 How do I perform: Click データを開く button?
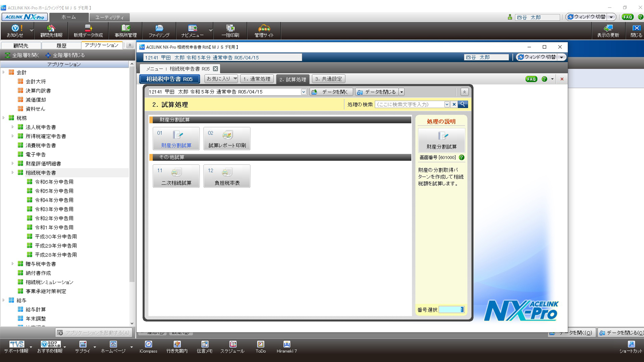click(331, 92)
